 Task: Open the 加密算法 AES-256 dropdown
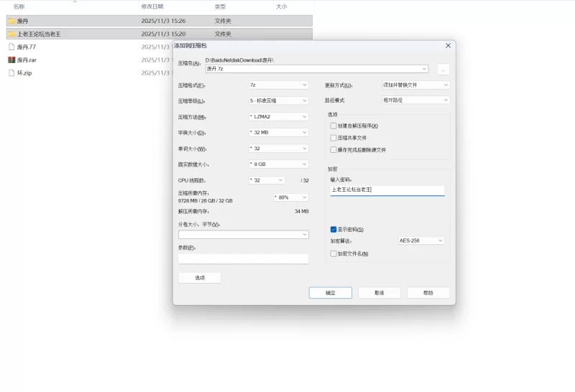[x=421, y=241]
